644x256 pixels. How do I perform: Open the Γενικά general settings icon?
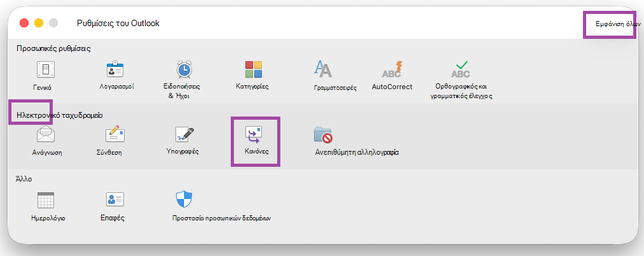tap(46, 69)
